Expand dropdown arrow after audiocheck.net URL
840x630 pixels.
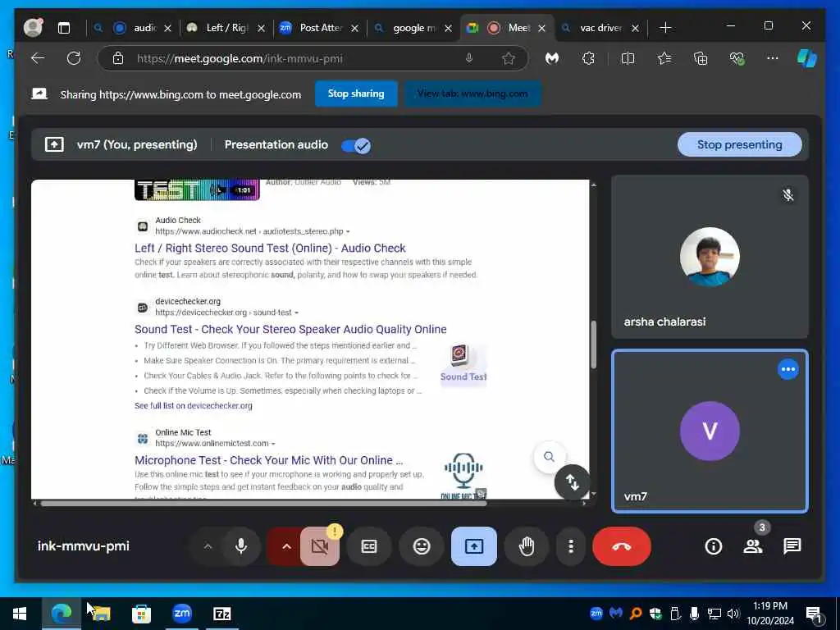pos(348,232)
